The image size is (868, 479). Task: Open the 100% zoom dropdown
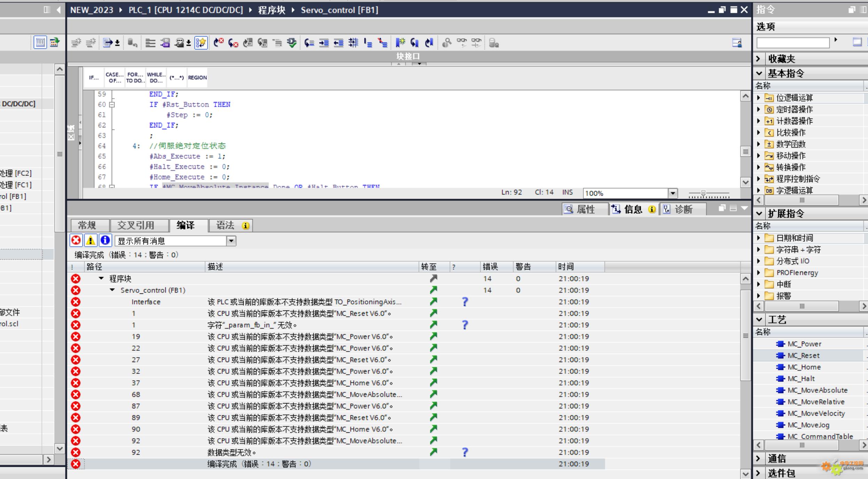tap(673, 193)
